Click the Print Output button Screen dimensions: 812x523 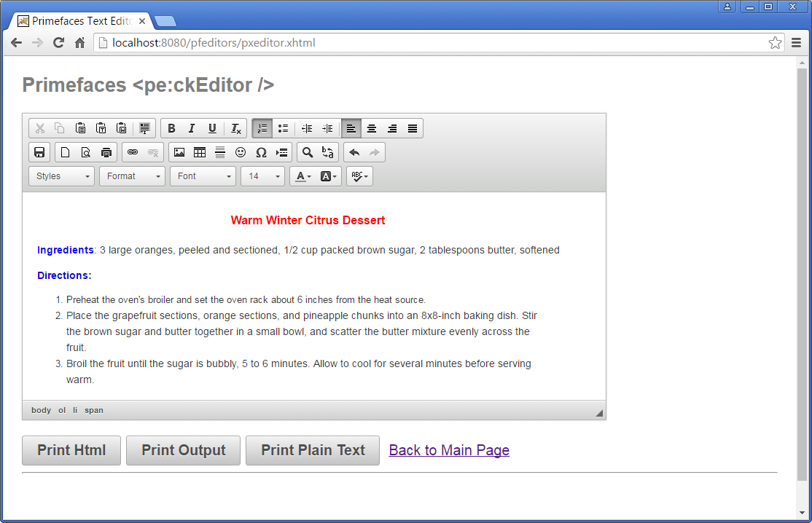point(184,450)
